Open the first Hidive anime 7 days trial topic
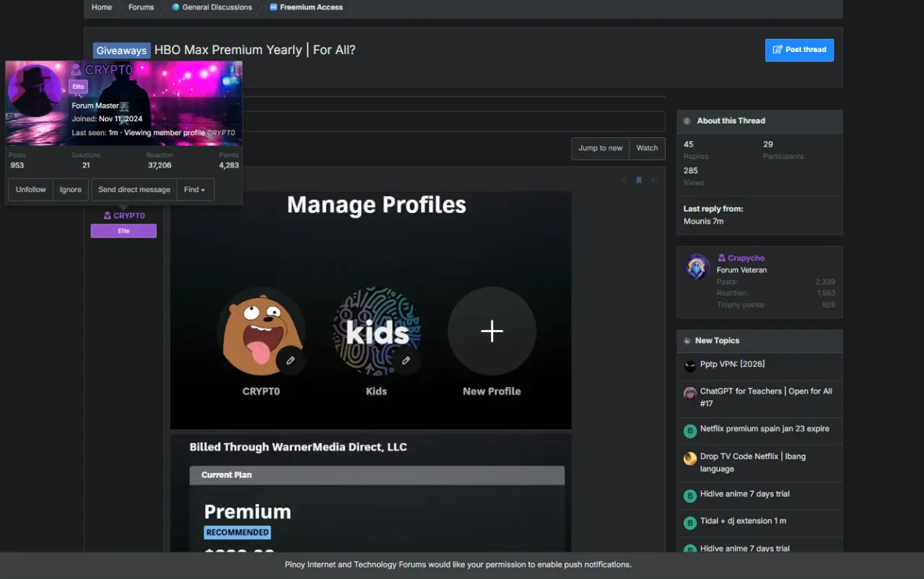This screenshot has height=579, width=924. 744,494
